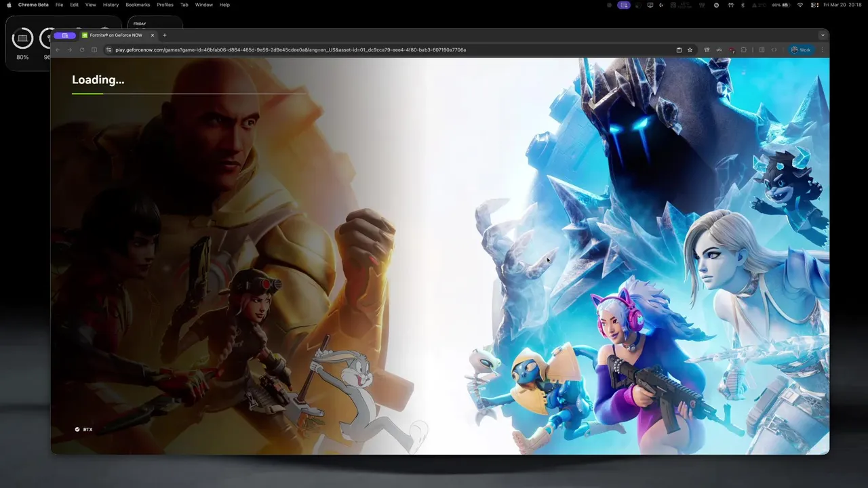Expand the tab search dropdown chevron
The width and height of the screenshot is (868, 488).
pyautogui.click(x=823, y=35)
